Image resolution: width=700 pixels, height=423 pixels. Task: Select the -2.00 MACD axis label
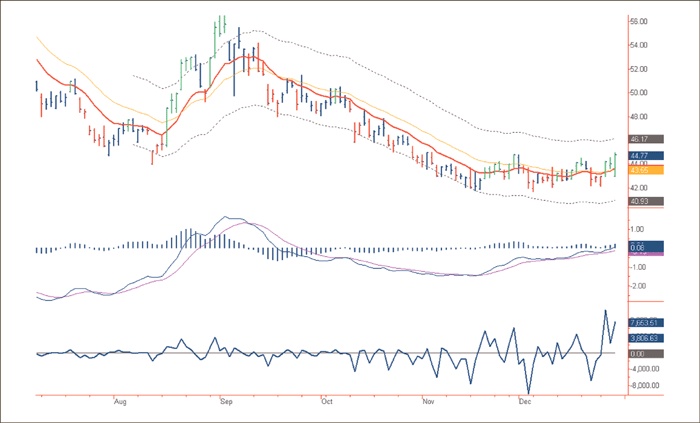[637, 286]
